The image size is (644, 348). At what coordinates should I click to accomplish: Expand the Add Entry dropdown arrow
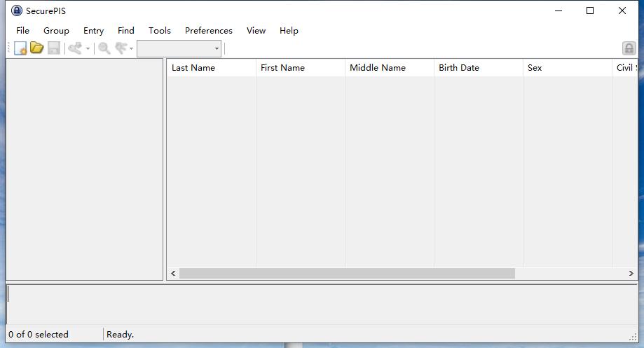coord(88,49)
